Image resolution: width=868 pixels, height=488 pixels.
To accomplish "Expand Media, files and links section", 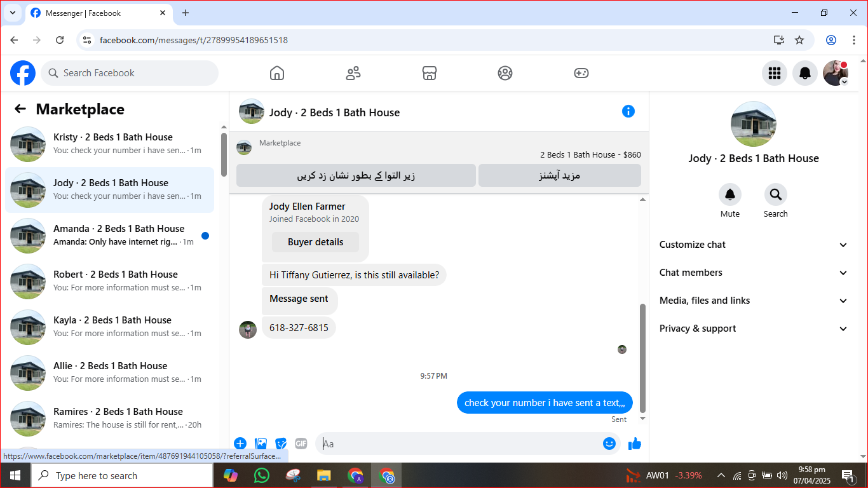I will coord(754,301).
